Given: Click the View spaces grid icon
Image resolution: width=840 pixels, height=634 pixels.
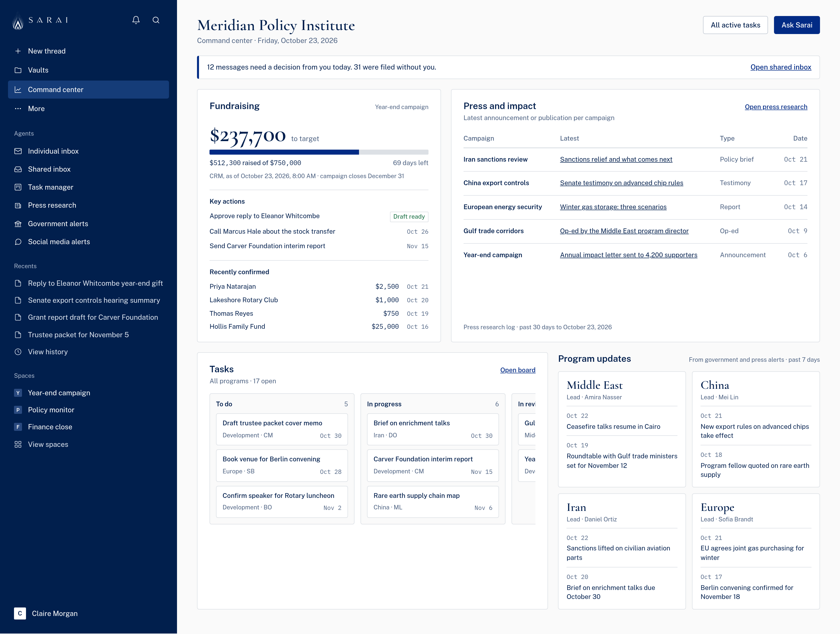Looking at the screenshot, I should click(x=18, y=444).
